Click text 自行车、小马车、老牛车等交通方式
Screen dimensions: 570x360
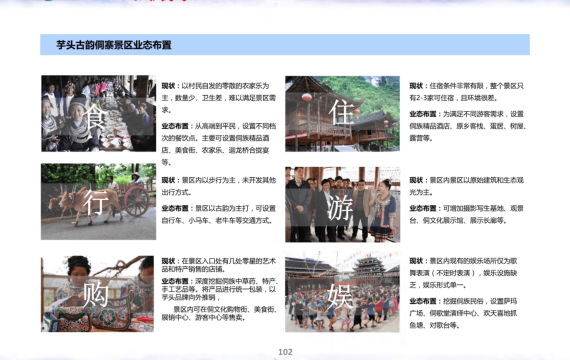click(216, 220)
